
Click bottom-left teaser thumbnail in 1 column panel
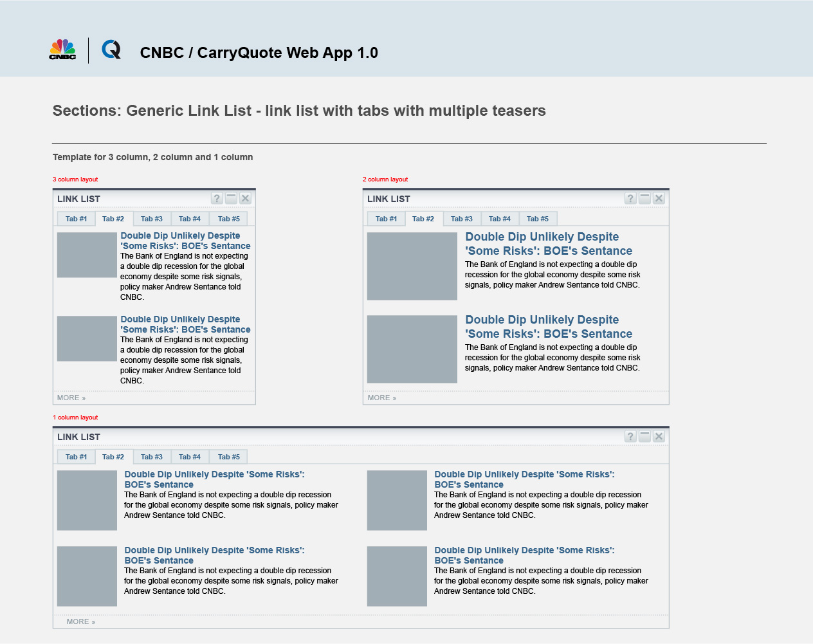tap(87, 576)
